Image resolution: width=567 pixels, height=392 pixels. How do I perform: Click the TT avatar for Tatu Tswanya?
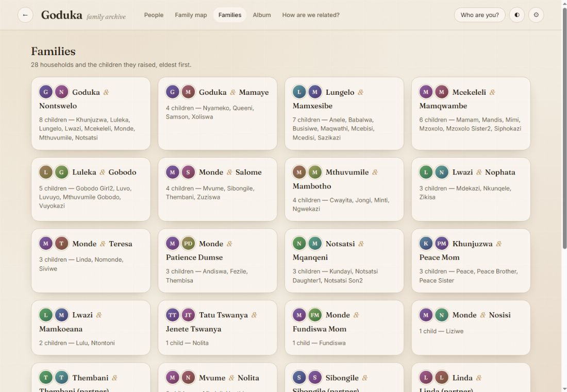click(x=173, y=315)
